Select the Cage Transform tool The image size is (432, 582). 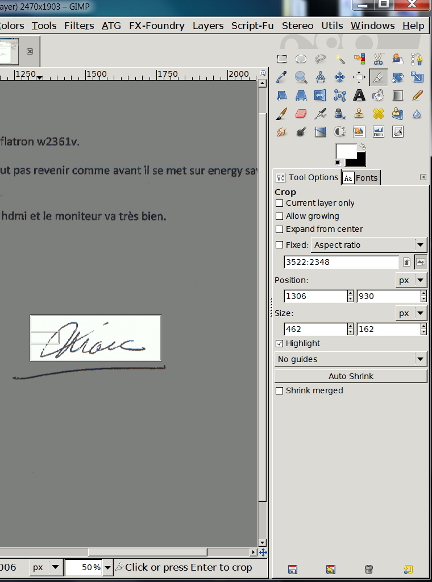(x=340, y=95)
